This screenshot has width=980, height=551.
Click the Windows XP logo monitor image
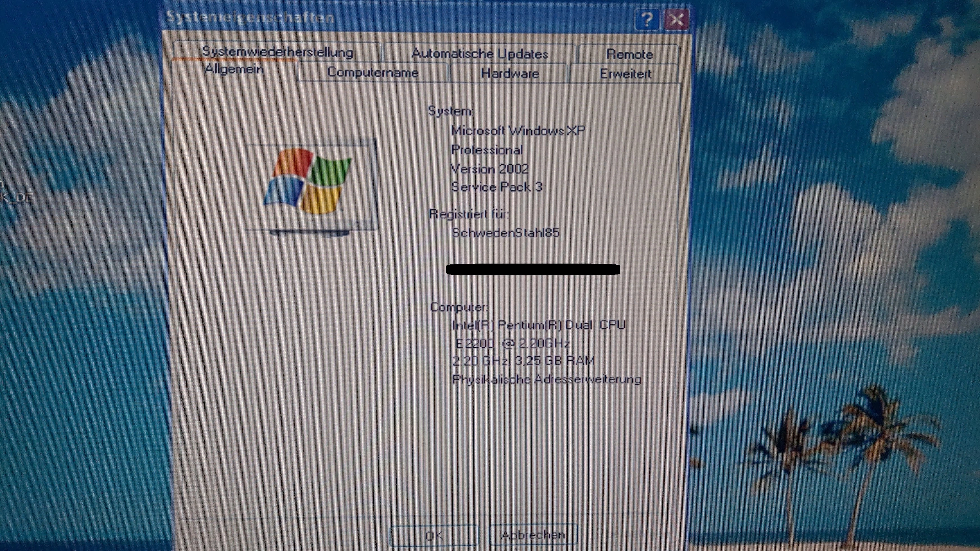point(311,187)
